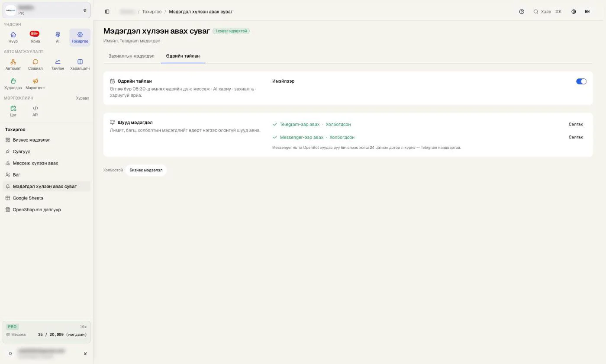Viewport: 606px width, 364px height.
Task: Toggle the dark/light theme icon
Action: point(574,12)
